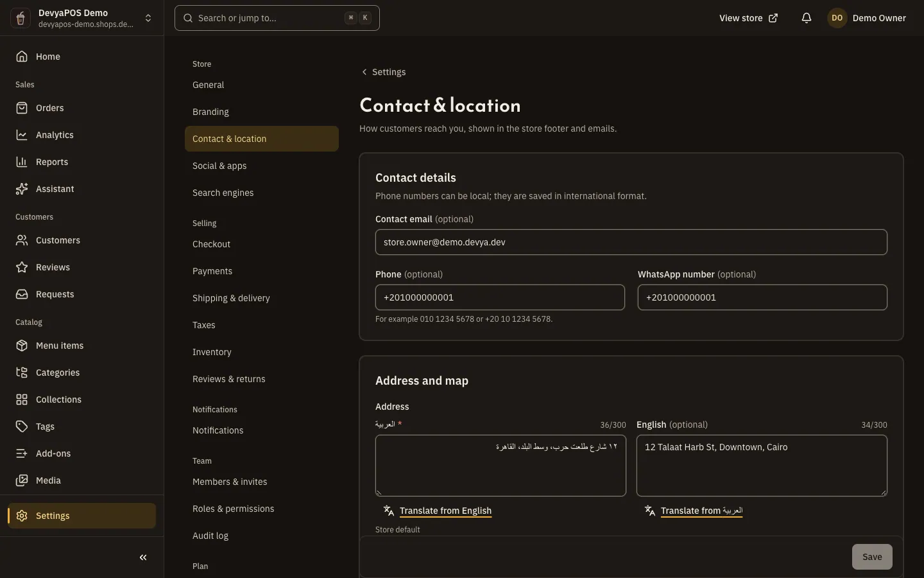Select Settings in the sidebar
The width and height of the screenshot is (924, 578).
82,516
